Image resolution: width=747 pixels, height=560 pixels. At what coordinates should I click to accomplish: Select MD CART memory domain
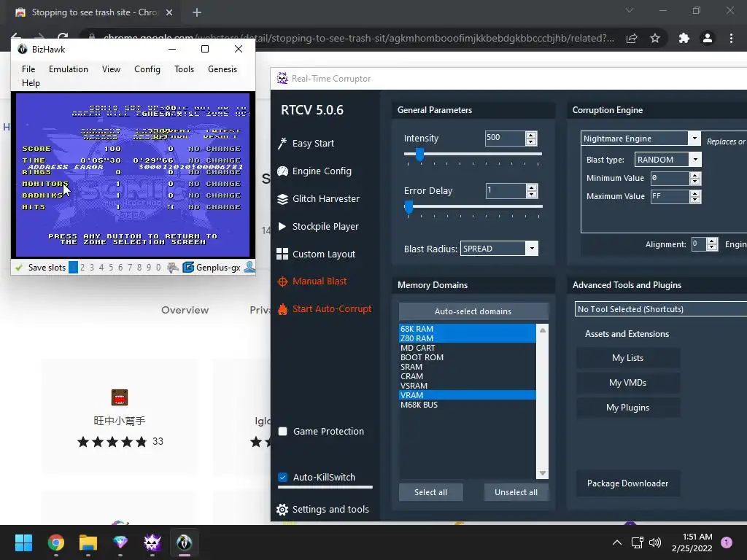pos(468,348)
